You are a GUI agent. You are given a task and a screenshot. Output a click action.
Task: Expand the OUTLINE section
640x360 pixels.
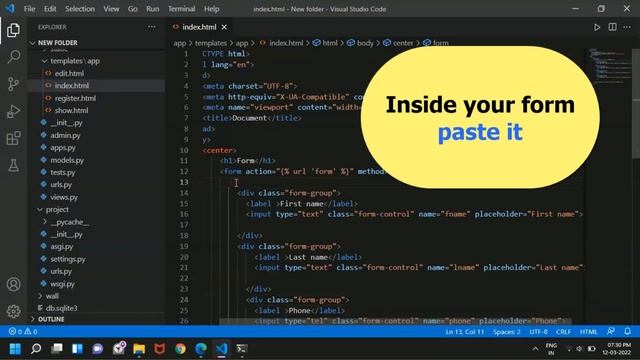51,319
